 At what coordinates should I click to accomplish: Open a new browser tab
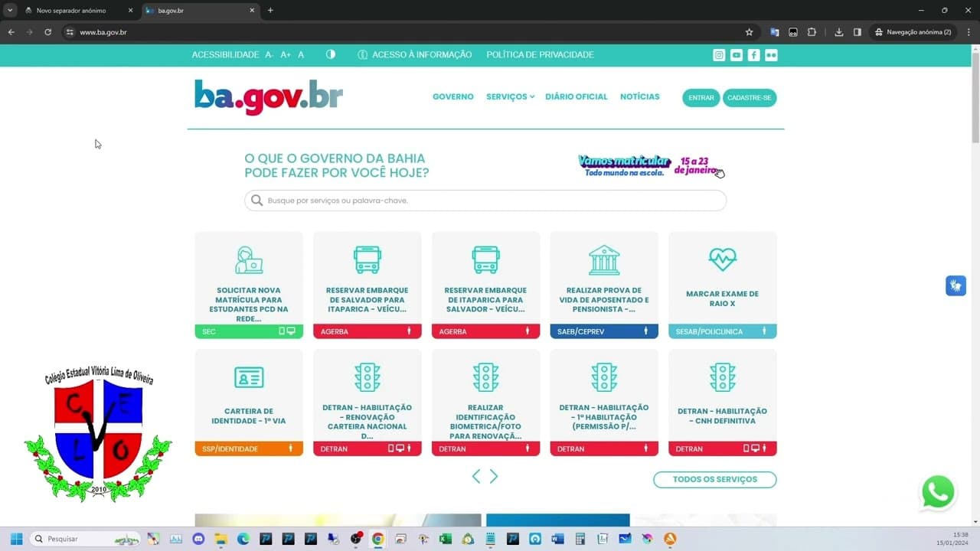point(270,11)
